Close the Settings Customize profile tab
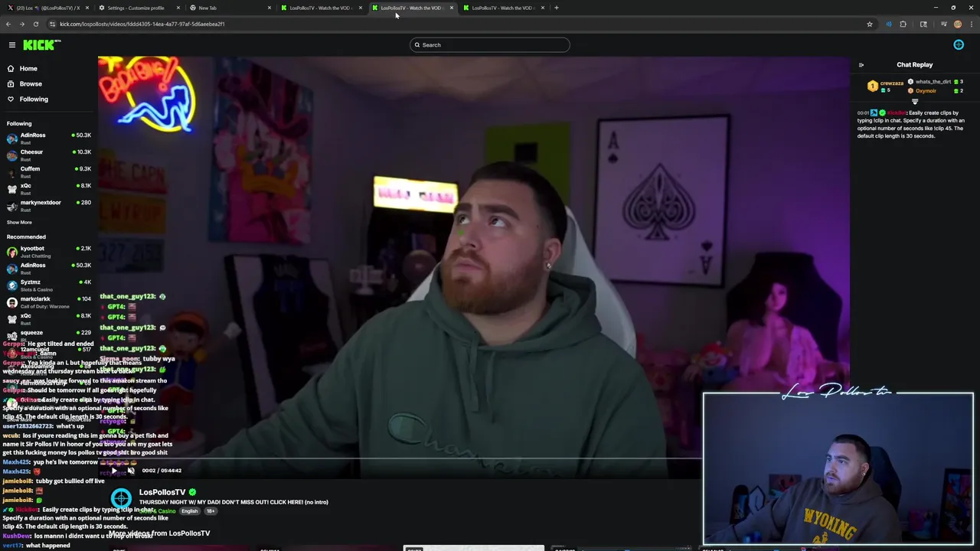The height and width of the screenshot is (551, 980). 178,8
